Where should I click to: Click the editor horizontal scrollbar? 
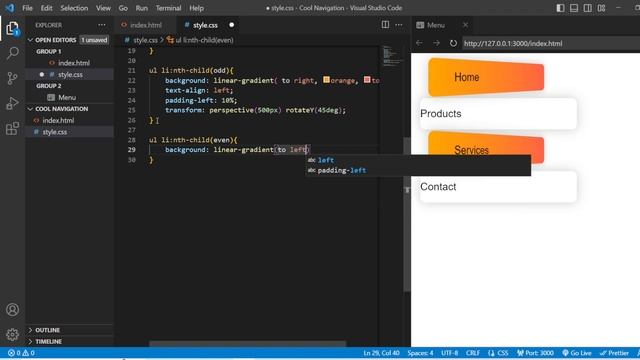pyautogui.click(x=247, y=344)
